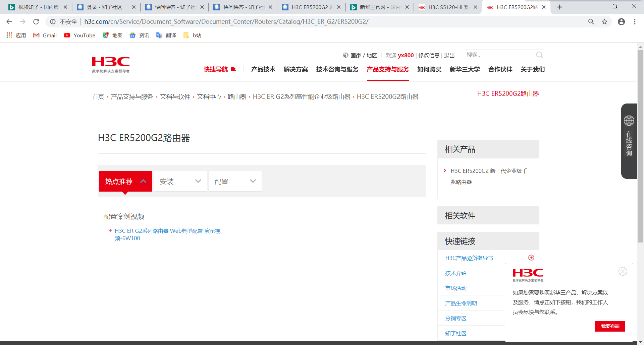This screenshot has height=345, width=644.
Task: Open the 技术咨询与服务 menu
Action: (337, 69)
